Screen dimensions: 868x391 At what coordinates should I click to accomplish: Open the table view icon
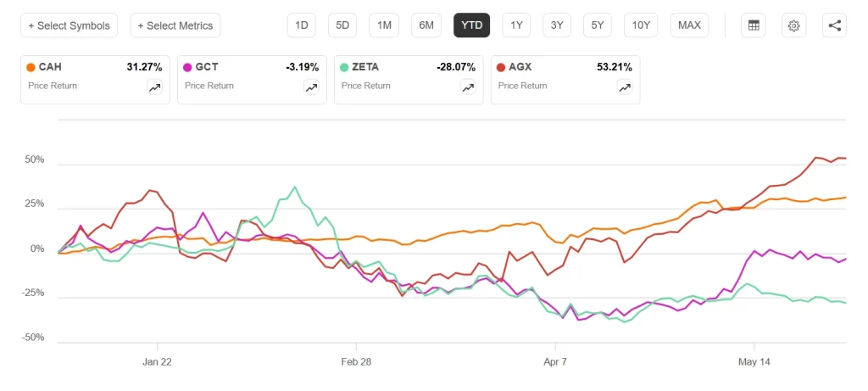click(753, 25)
